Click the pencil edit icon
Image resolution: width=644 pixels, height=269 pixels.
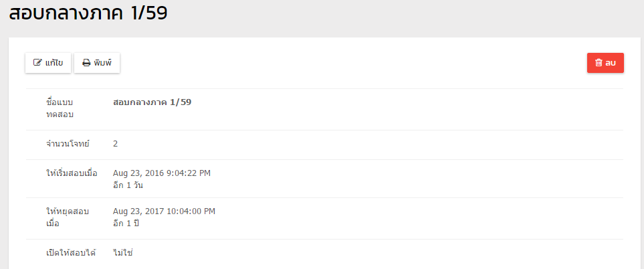pos(37,63)
